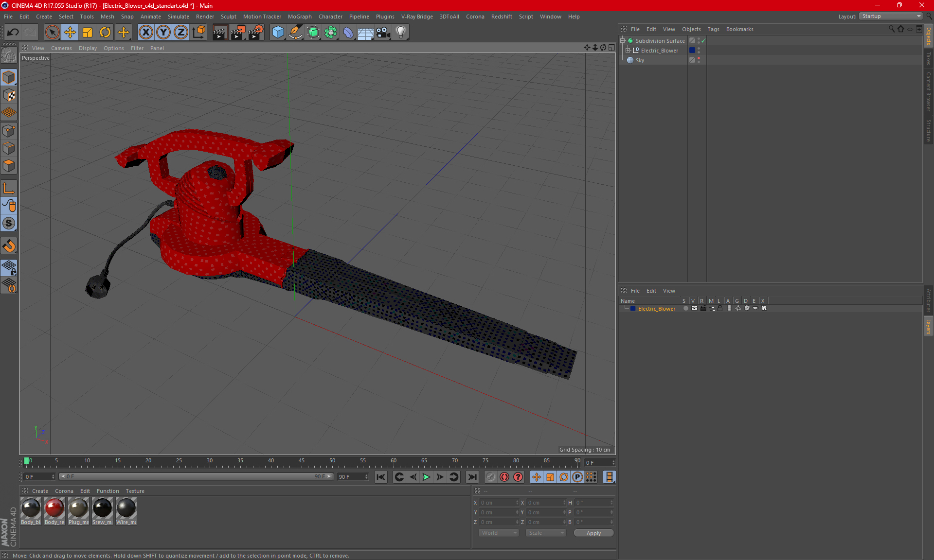
Task: Open the Simulate menu
Action: [179, 17]
